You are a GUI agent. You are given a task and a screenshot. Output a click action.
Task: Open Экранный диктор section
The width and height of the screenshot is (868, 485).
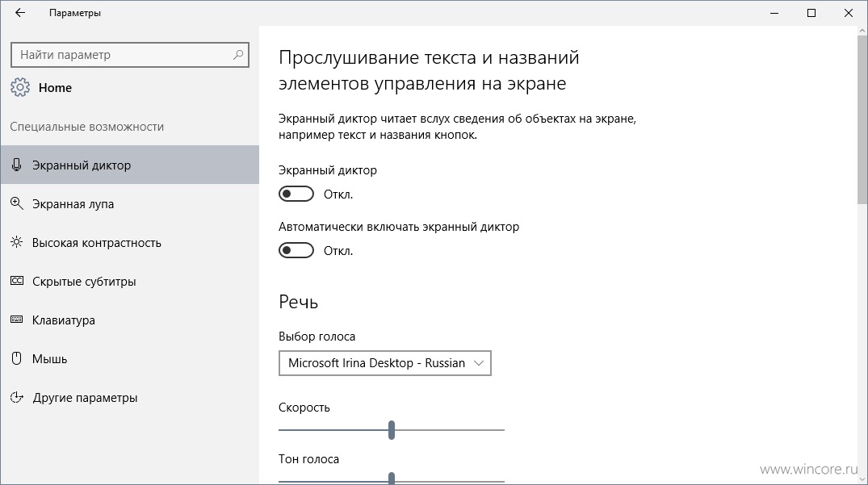(x=129, y=165)
